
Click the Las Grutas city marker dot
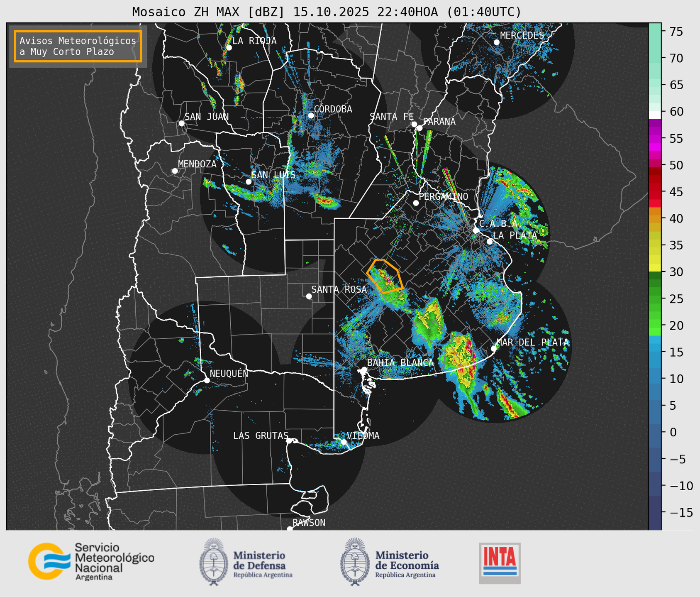[x=289, y=441]
